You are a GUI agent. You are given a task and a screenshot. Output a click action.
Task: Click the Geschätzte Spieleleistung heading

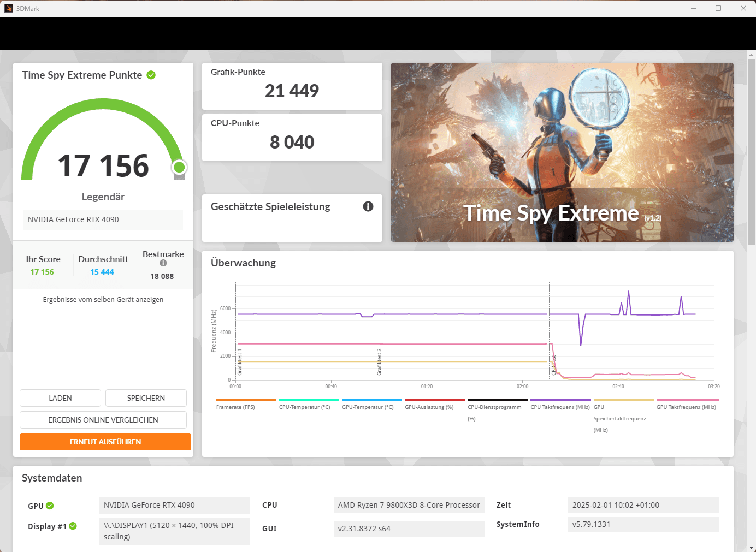coord(270,206)
